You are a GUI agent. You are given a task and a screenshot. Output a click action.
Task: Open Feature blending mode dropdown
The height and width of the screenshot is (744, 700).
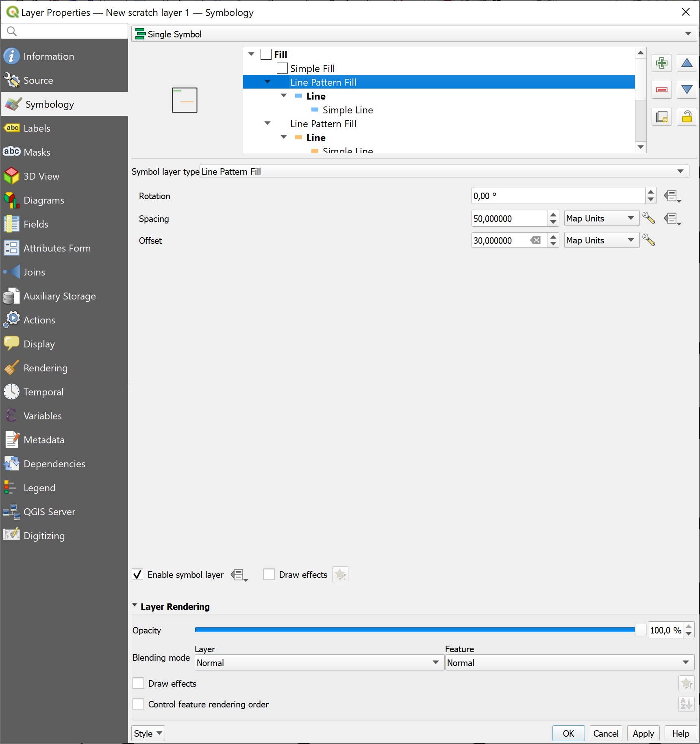570,663
